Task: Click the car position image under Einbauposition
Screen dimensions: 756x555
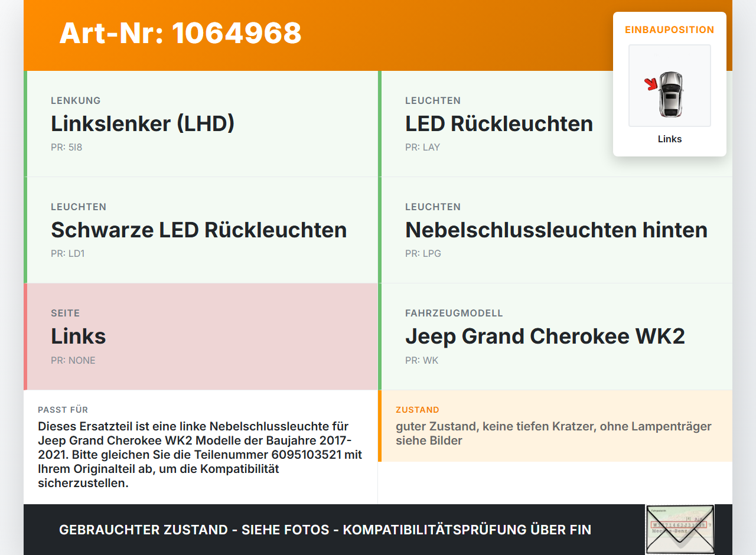Action: pyautogui.click(x=670, y=86)
